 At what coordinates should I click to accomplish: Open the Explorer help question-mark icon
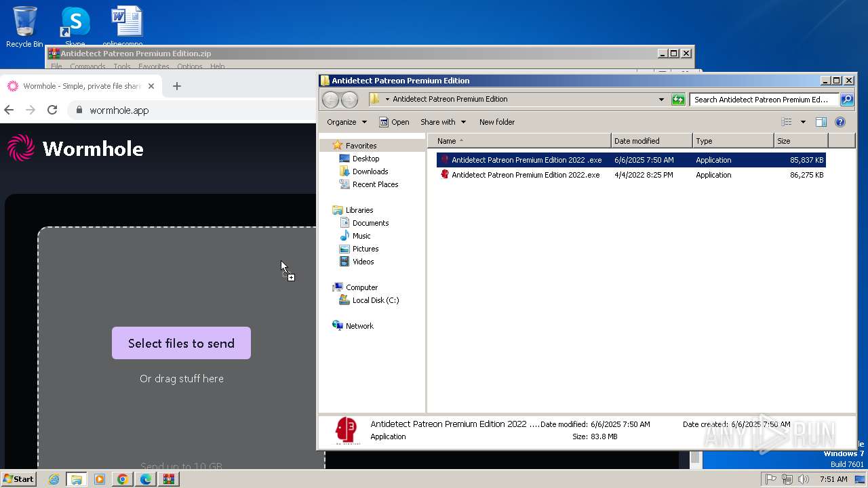point(840,122)
